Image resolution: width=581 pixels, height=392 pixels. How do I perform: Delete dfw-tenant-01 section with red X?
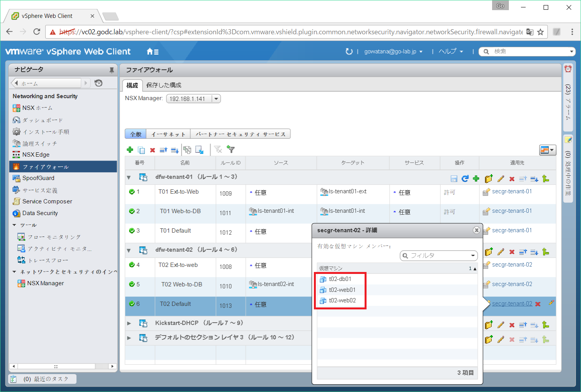click(x=512, y=179)
